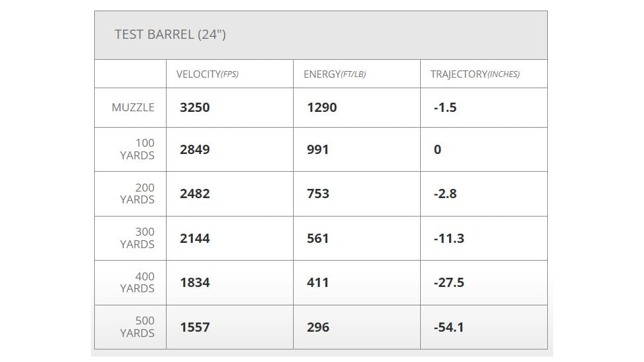Select the 500 YARDS row label
Viewport: 644px width, 362px height.
click(x=138, y=326)
